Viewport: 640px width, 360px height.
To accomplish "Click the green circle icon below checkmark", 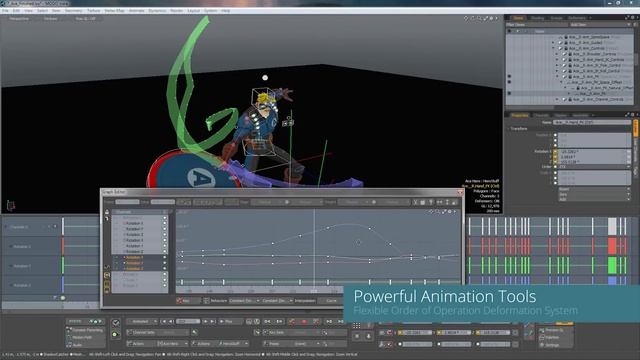I will pyautogui.click(x=115, y=335).
